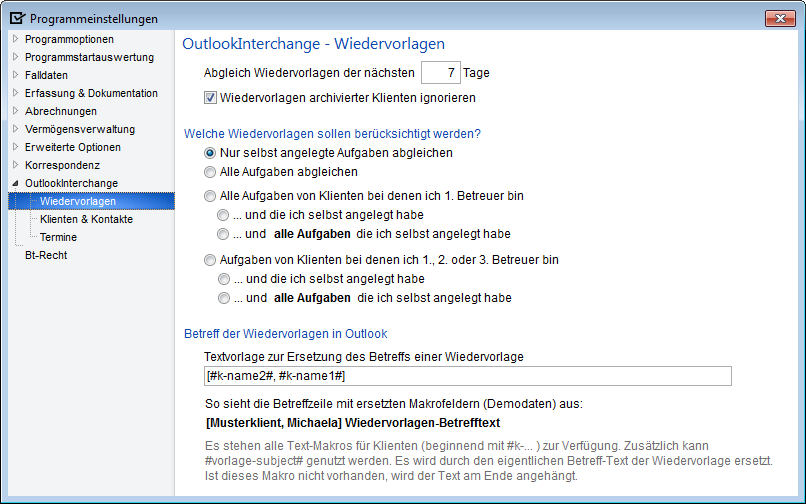The height and width of the screenshot is (504, 806).
Task: Select 'Nur selbst angelegte Aufgaben abgleichen' radio
Action: coord(210,153)
